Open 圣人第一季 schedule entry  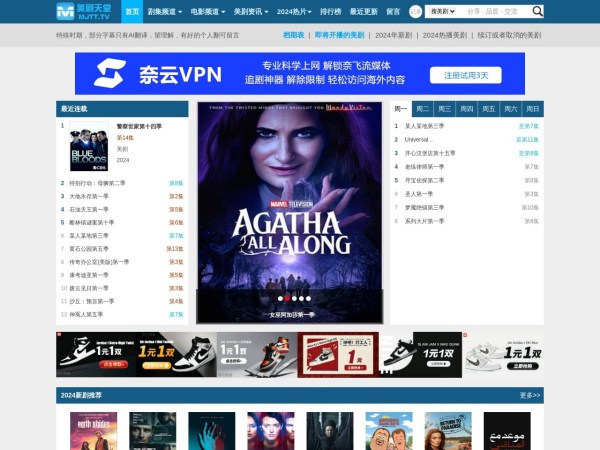click(419, 194)
